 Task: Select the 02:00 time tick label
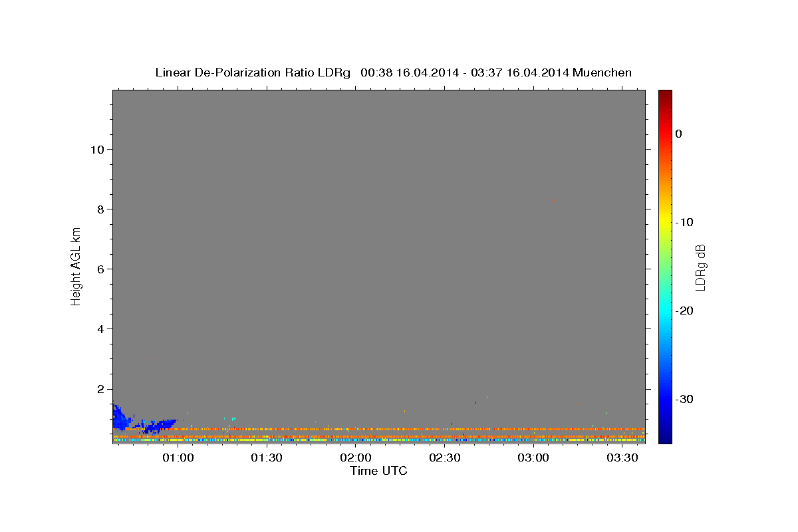point(356,458)
